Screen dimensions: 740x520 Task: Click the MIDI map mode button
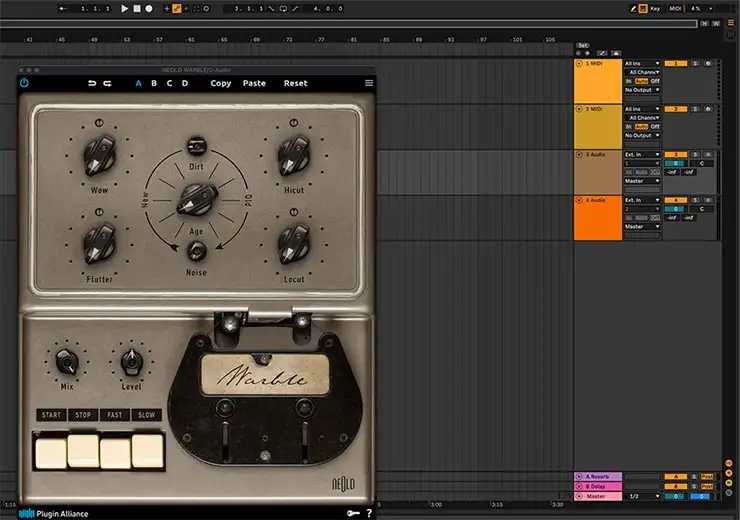pyautogui.click(x=675, y=8)
